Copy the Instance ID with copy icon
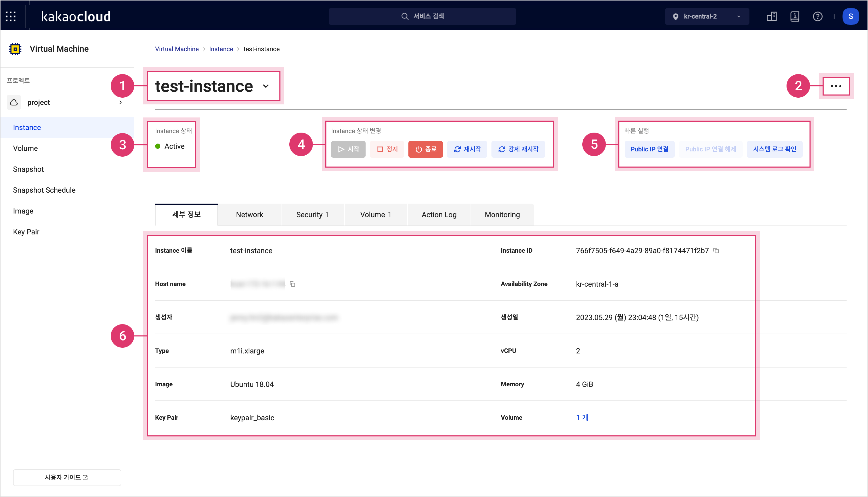This screenshot has width=868, height=497. point(716,251)
